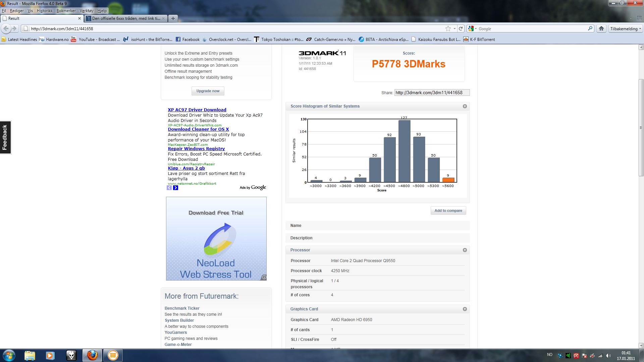Open the Tilbakemelding dropdown button

tap(626, 28)
